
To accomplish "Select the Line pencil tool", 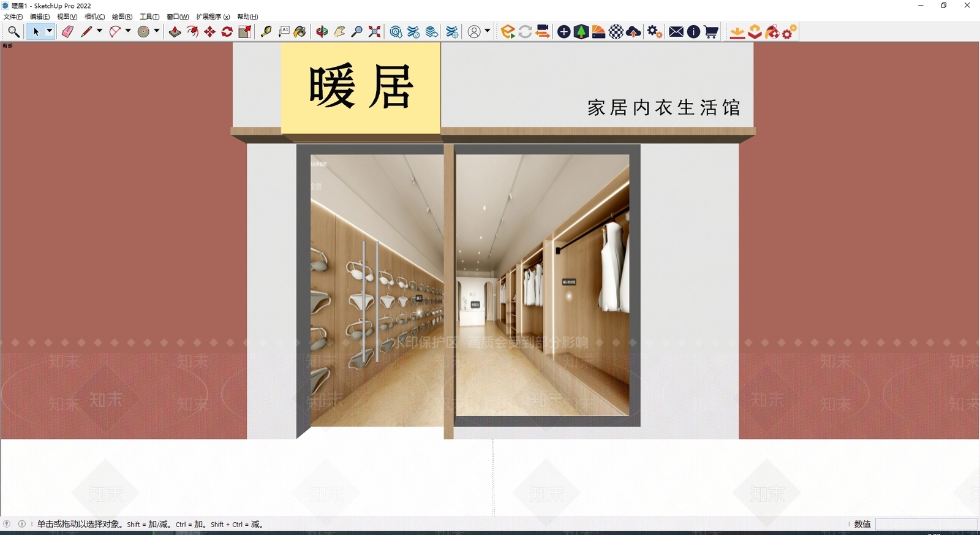I will pyautogui.click(x=86, y=32).
